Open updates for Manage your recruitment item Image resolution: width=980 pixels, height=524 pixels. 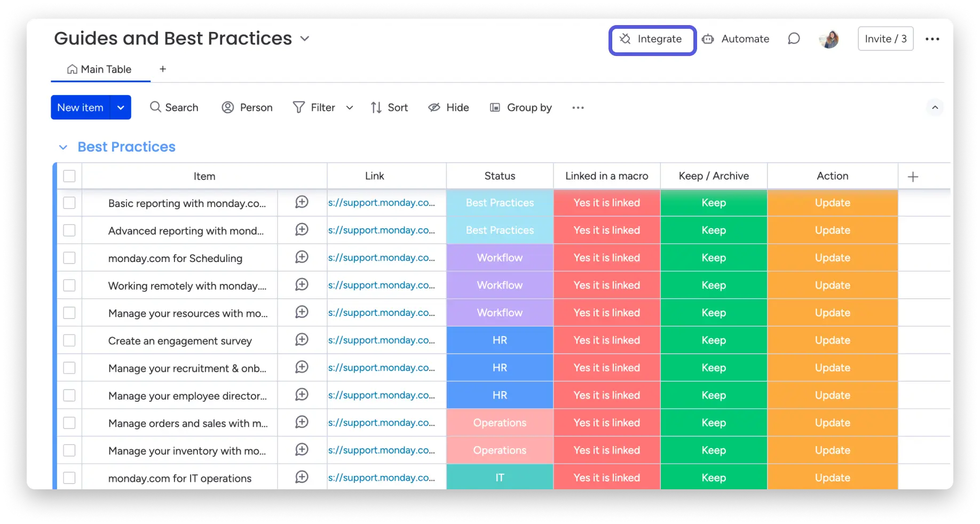pyautogui.click(x=302, y=367)
